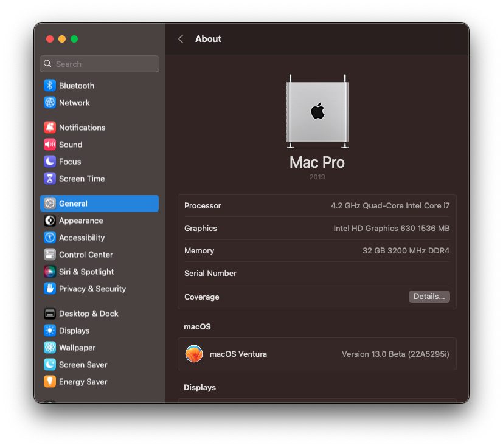This screenshot has width=503, height=448.
Task: Open Appearance settings
Action: click(x=100, y=220)
